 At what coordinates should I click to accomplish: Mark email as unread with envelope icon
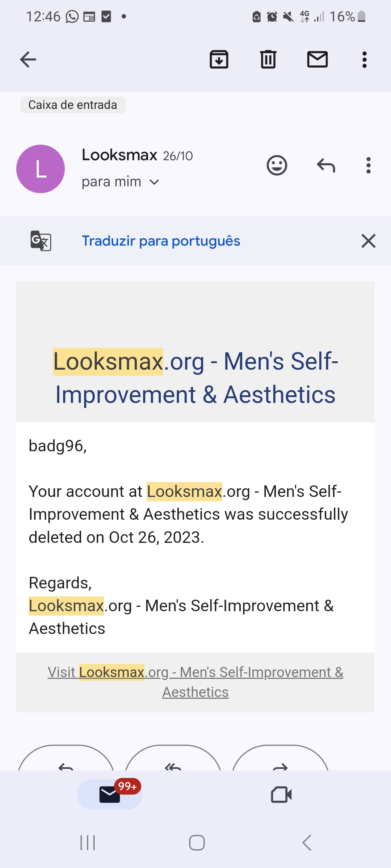pyautogui.click(x=318, y=60)
